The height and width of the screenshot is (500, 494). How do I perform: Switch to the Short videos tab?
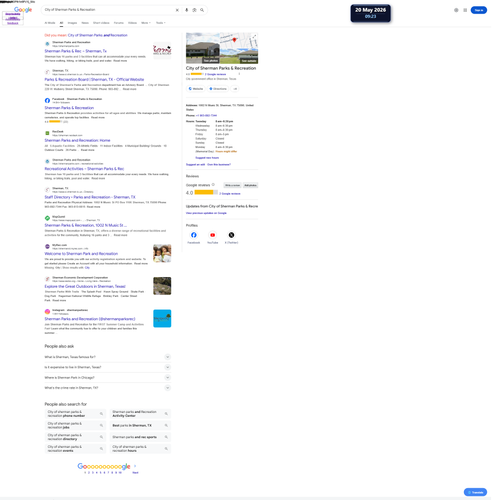click(x=102, y=23)
